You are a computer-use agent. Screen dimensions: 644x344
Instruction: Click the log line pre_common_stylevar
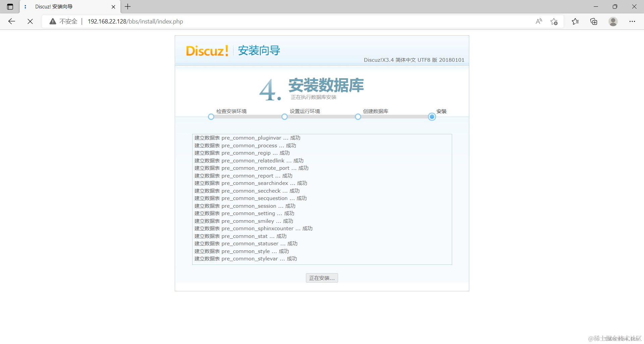tap(246, 259)
